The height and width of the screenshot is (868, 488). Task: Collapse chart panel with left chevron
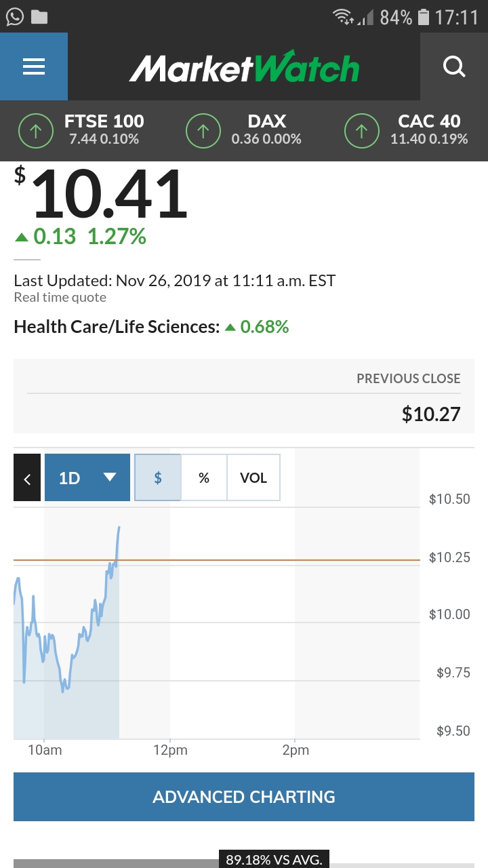pos(27,477)
